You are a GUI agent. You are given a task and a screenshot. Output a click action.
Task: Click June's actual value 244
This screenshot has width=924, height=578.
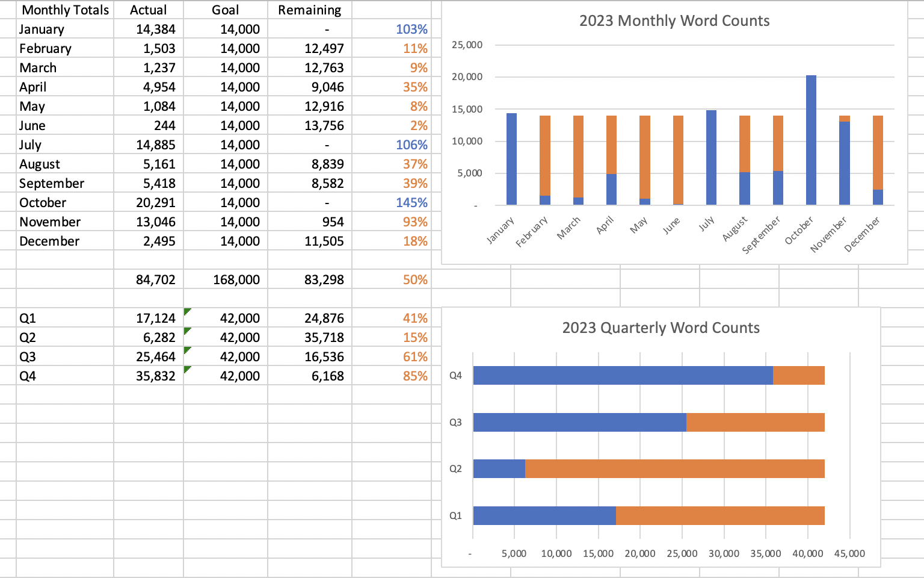(x=149, y=125)
